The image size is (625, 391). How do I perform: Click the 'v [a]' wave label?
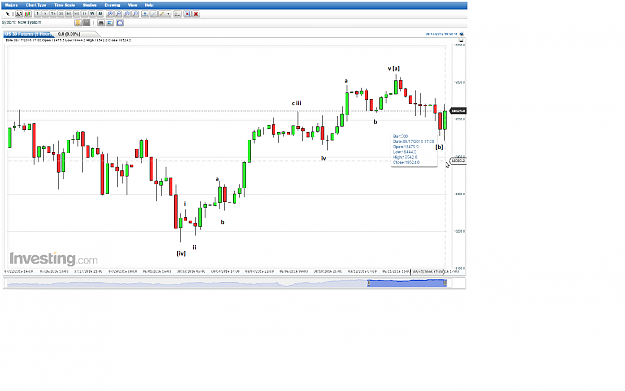(394, 69)
